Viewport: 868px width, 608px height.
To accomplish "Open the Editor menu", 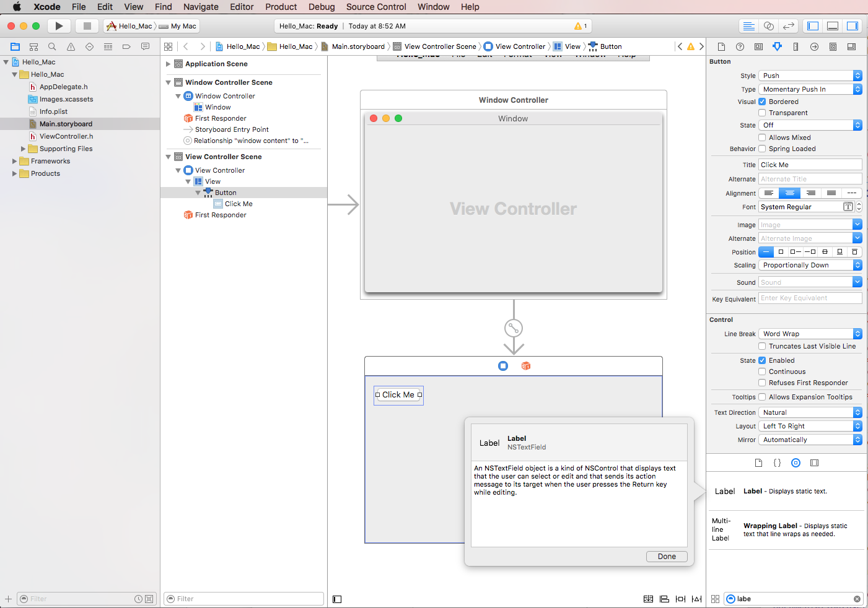I will (242, 7).
